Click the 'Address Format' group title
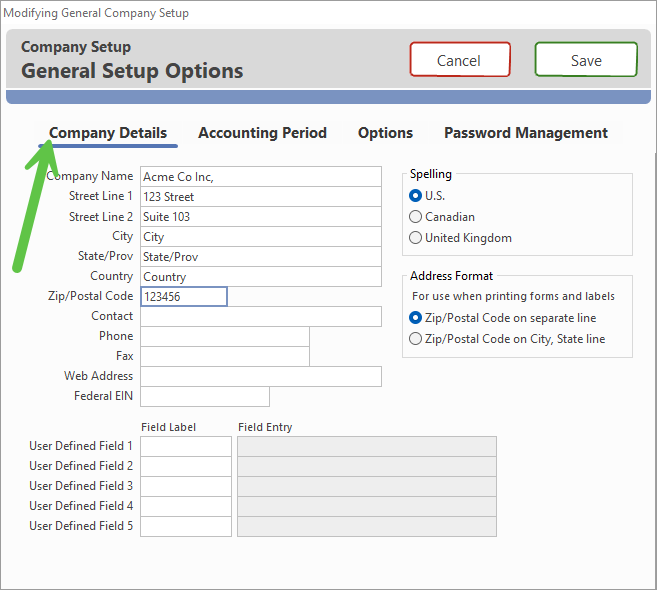The height and width of the screenshot is (590, 657). pos(451,276)
